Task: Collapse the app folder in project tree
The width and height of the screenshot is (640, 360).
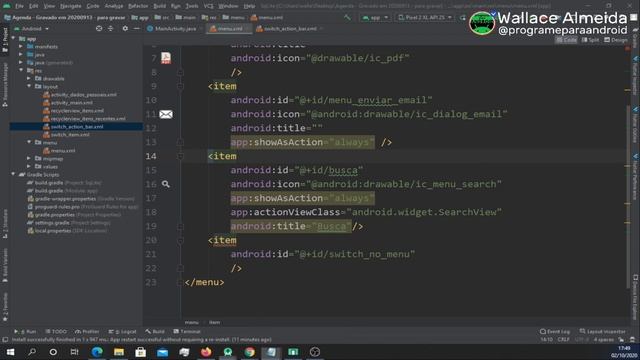Action: click(x=13, y=38)
